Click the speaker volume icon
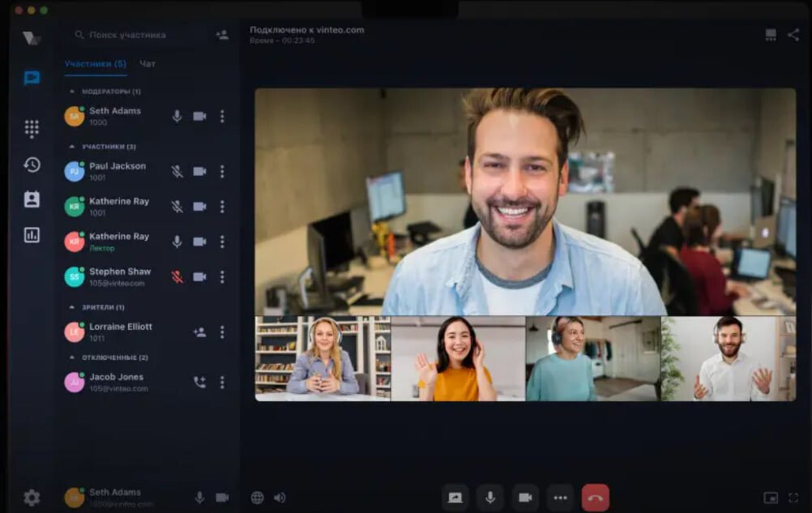This screenshot has height=513, width=812. tap(280, 498)
